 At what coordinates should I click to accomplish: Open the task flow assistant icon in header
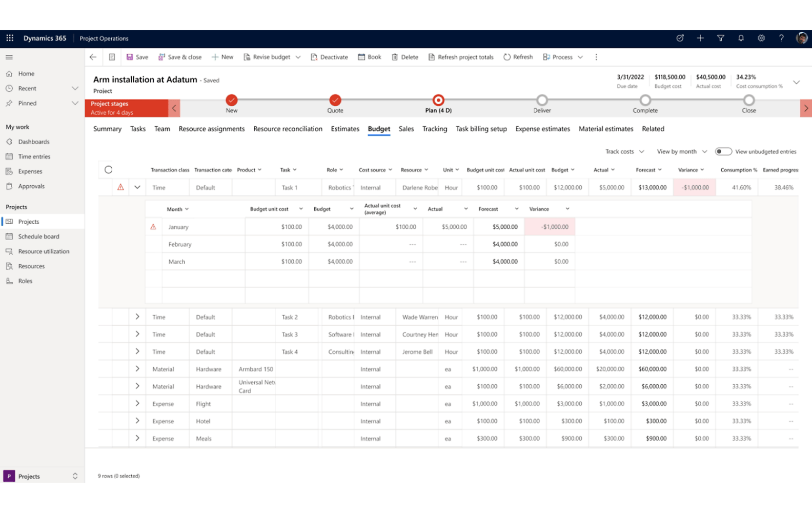pyautogui.click(x=680, y=38)
